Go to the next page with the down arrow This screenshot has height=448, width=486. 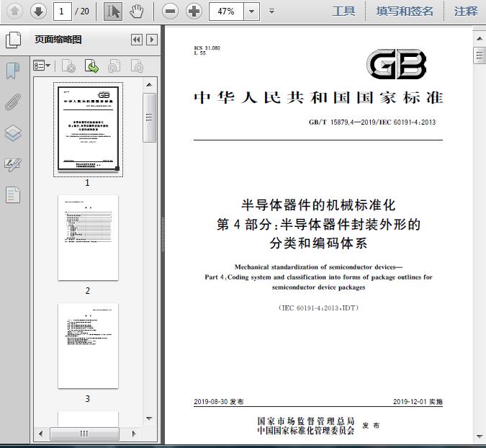click(x=38, y=12)
